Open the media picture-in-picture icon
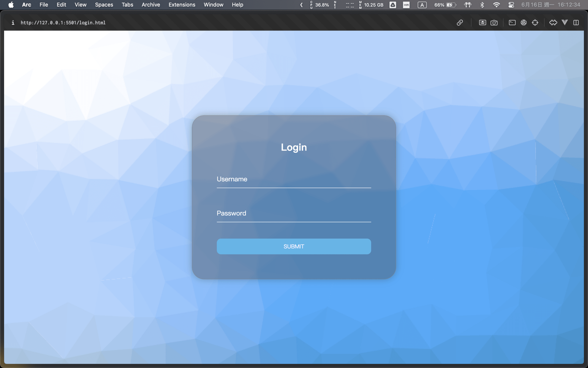 pos(482,23)
